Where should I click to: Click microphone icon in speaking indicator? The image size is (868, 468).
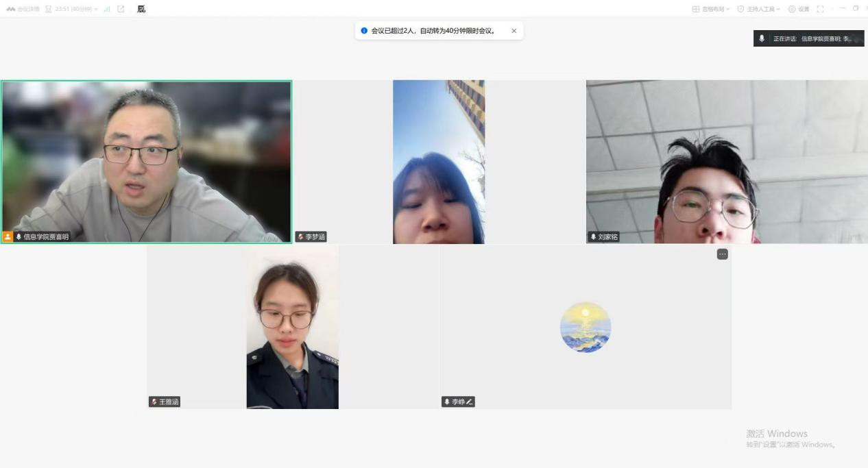pos(762,39)
